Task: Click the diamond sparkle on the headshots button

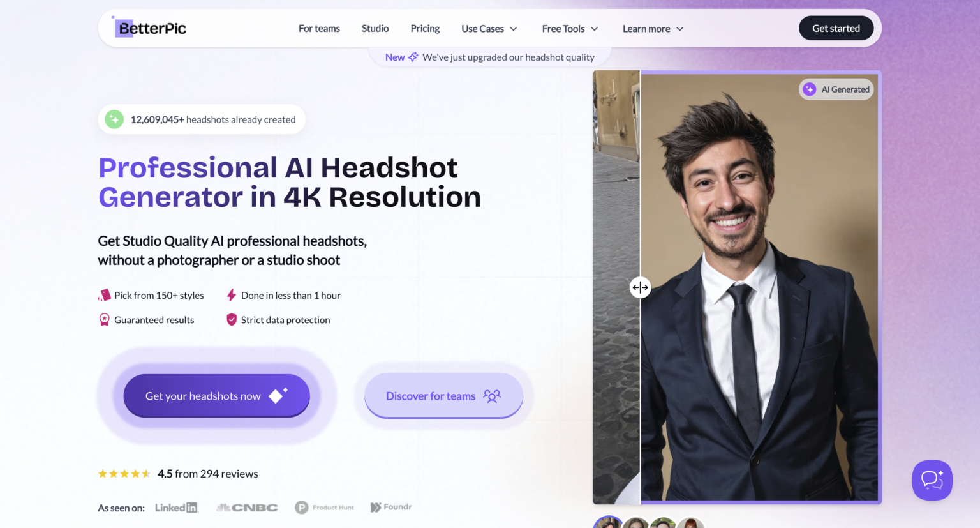Action: click(x=276, y=395)
